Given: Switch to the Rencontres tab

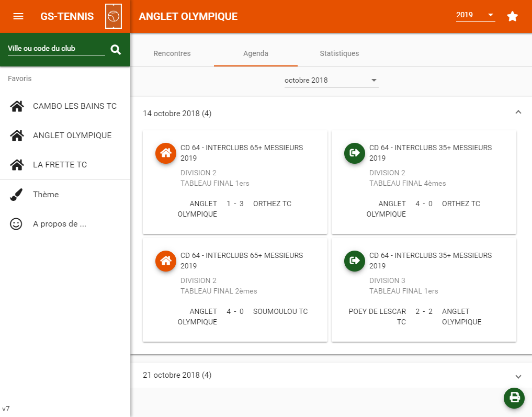Looking at the screenshot, I should pyautogui.click(x=172, y=53).
